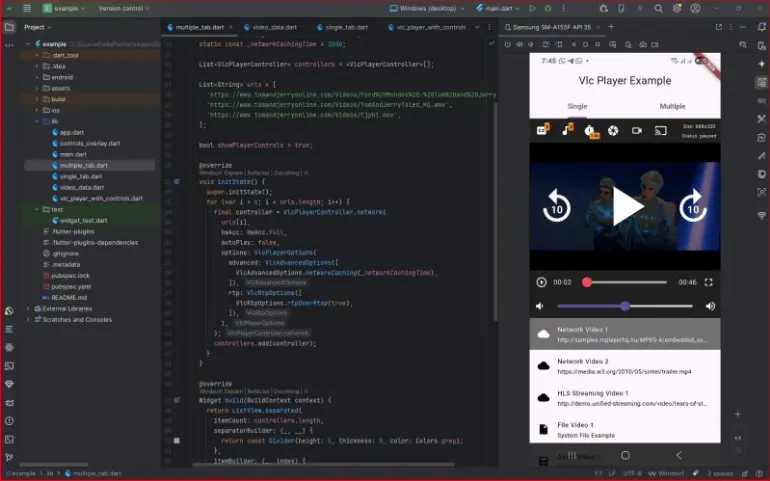The height and width of the screenshot is (481, 770).
Task: Click the Android home navigation button
Action: pyautogui.click(x=625, y=455)
